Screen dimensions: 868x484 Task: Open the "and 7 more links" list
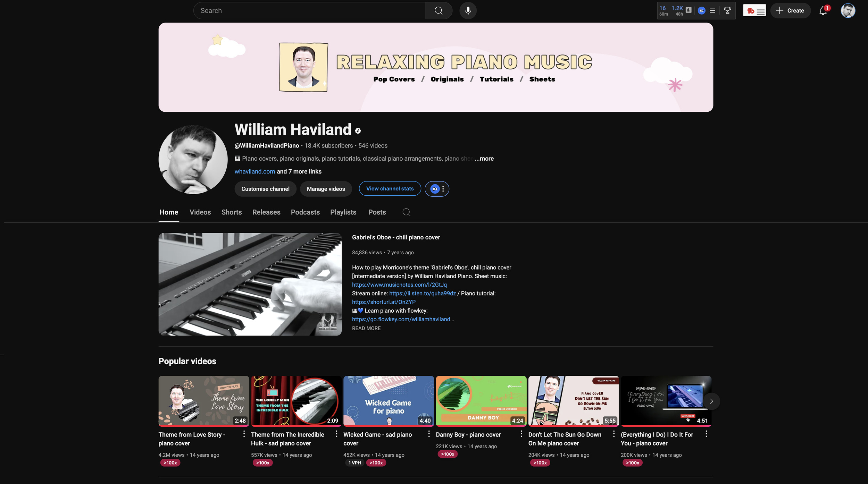tap(299, 171)
